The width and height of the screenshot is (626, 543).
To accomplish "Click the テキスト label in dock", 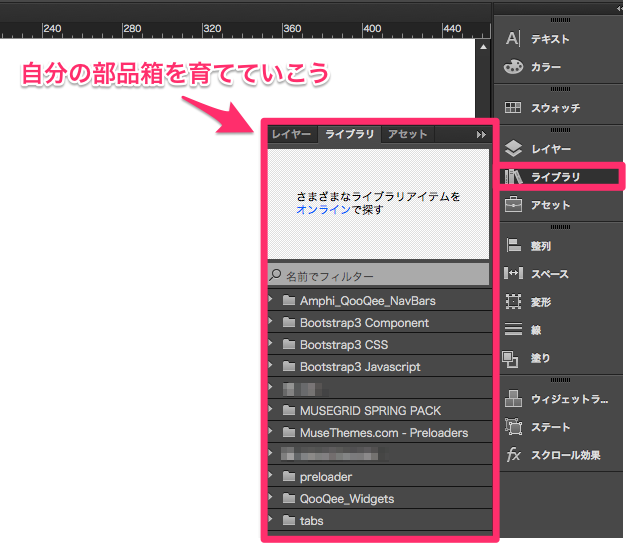I will pyautogui.click(x=550, y=39).
